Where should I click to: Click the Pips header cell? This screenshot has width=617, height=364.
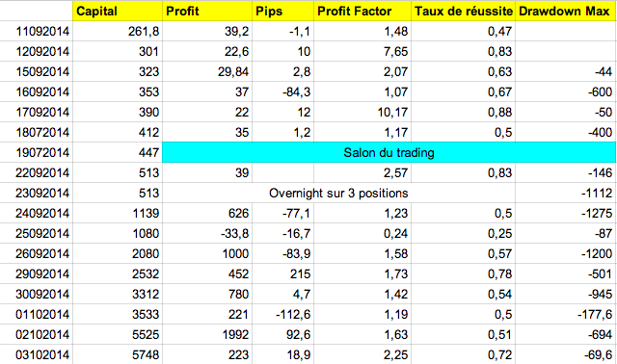tap(282, 11)
